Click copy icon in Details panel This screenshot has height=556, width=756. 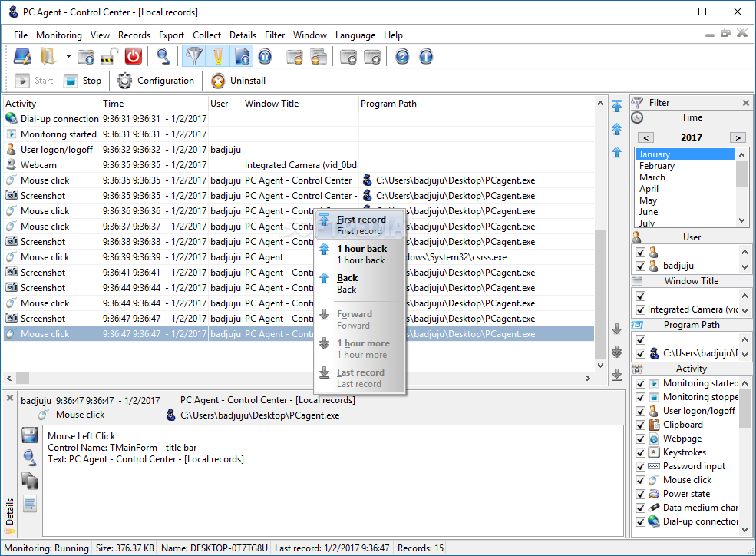30,481
